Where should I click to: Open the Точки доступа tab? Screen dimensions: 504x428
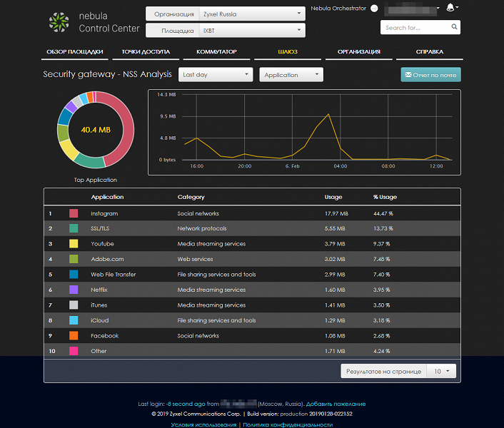(146, 52)
